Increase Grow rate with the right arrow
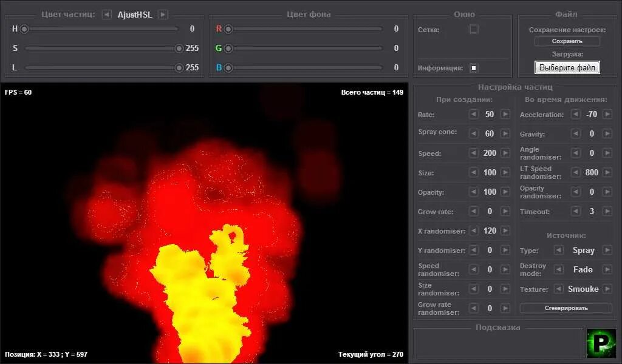622x364 pixels. (505, 211)
